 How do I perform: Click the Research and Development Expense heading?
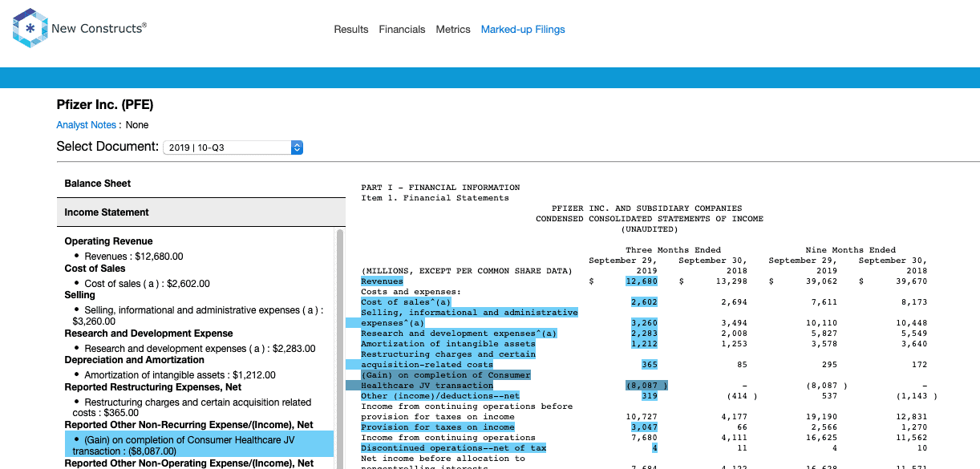click(x=149, y=334)
